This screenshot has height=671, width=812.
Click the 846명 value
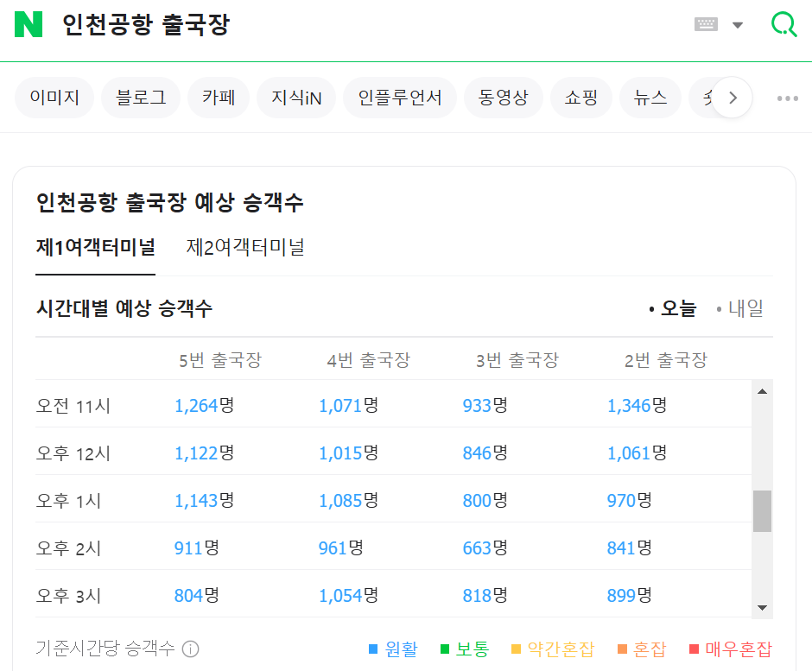click(x=485, y=453)
